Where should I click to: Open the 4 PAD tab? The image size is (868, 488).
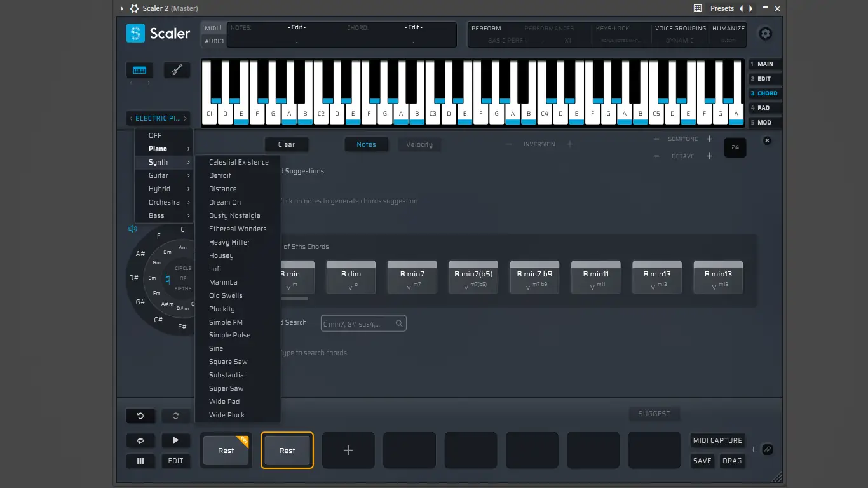point(765,108)
